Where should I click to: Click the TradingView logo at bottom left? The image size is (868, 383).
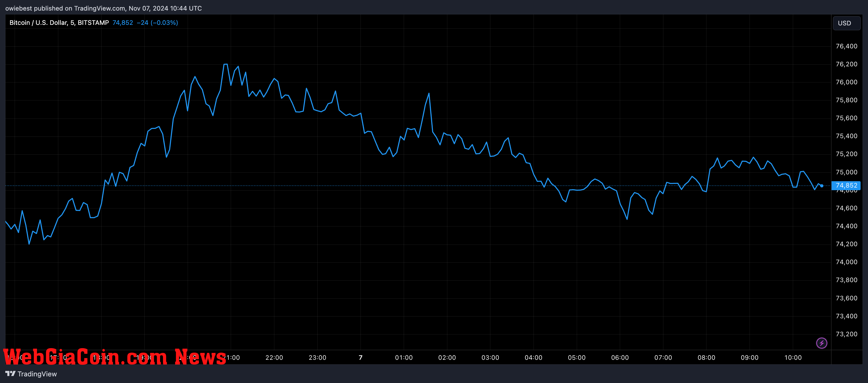[31, 374]
